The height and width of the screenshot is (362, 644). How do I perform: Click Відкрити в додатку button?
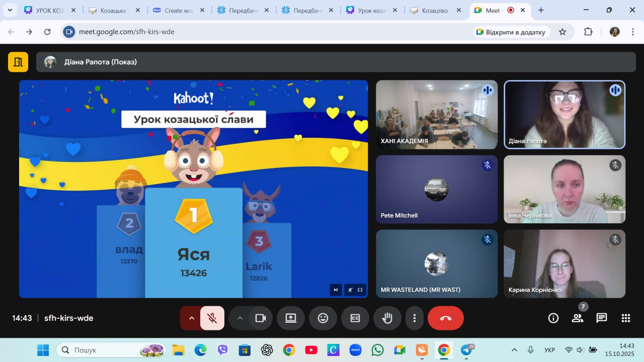tap(510, 32)
